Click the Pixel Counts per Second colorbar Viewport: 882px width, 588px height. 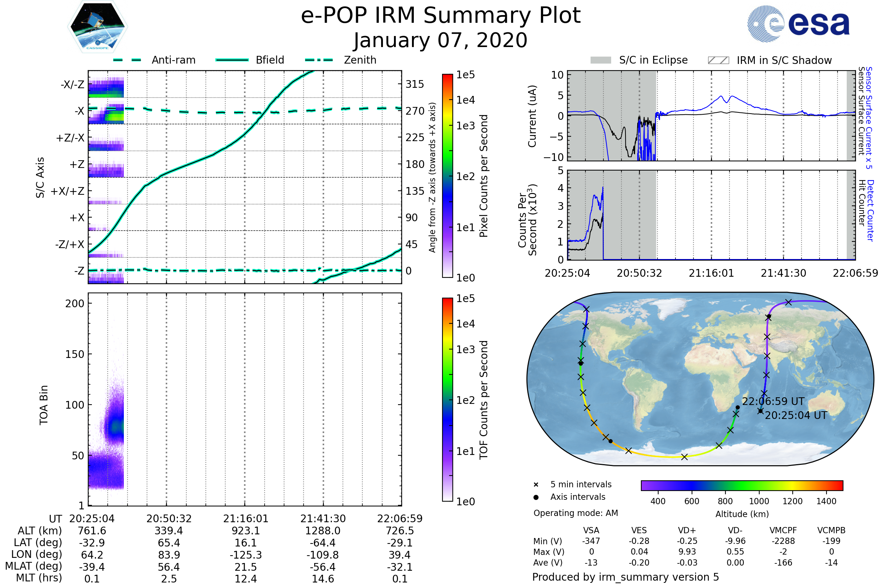point(447,176)
